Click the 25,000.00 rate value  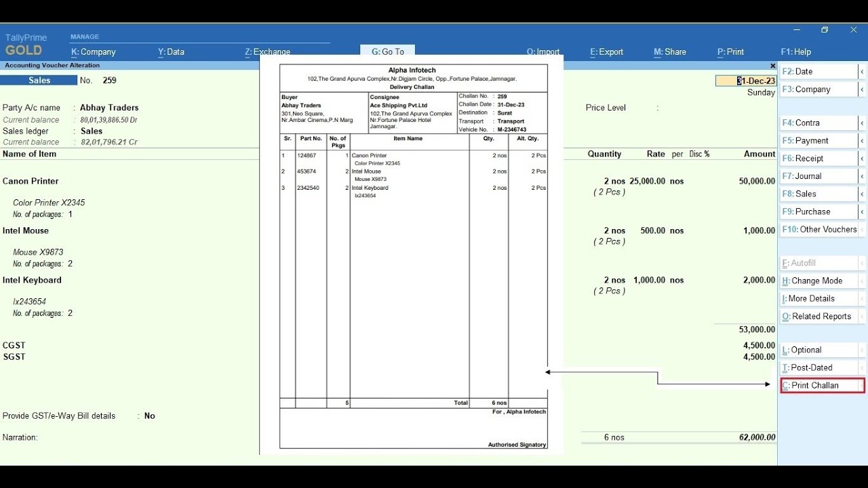pos(647,181)
